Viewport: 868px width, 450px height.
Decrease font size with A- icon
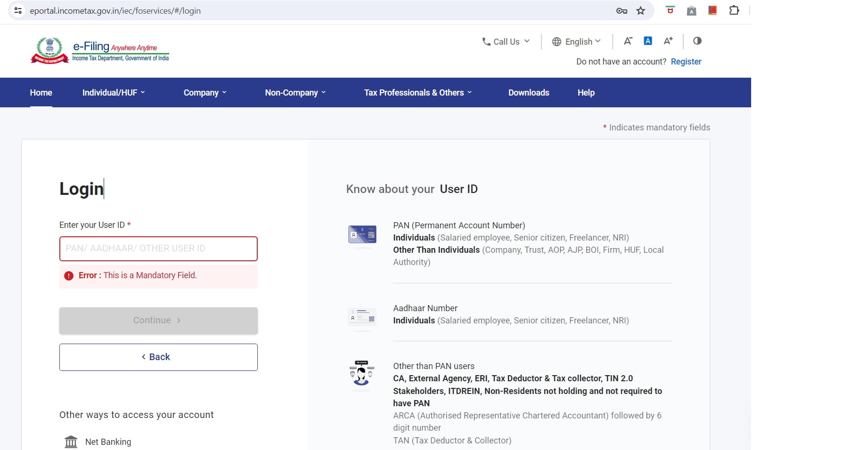tap(628, 41)
